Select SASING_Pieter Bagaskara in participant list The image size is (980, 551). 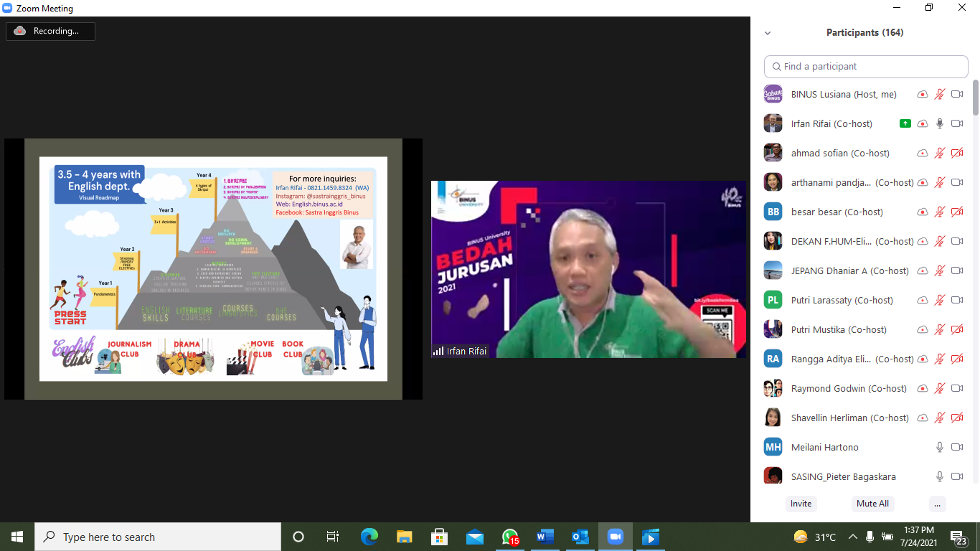[843, 476]
